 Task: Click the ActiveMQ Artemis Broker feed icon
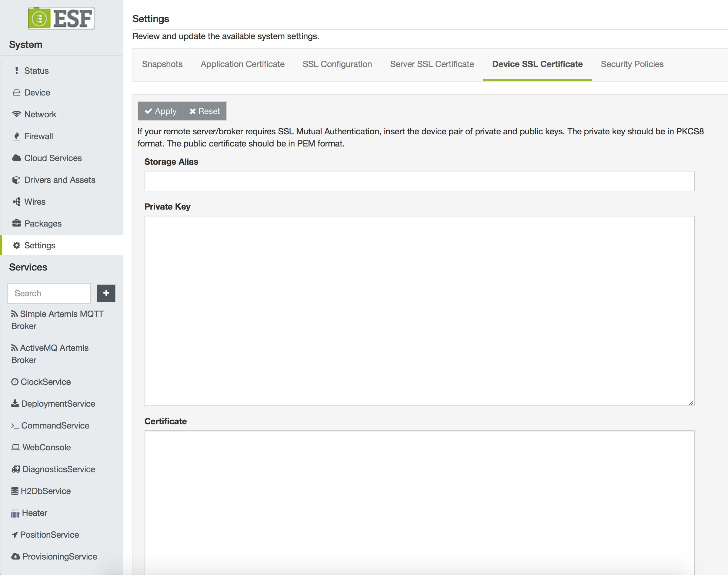coord(15,348)
